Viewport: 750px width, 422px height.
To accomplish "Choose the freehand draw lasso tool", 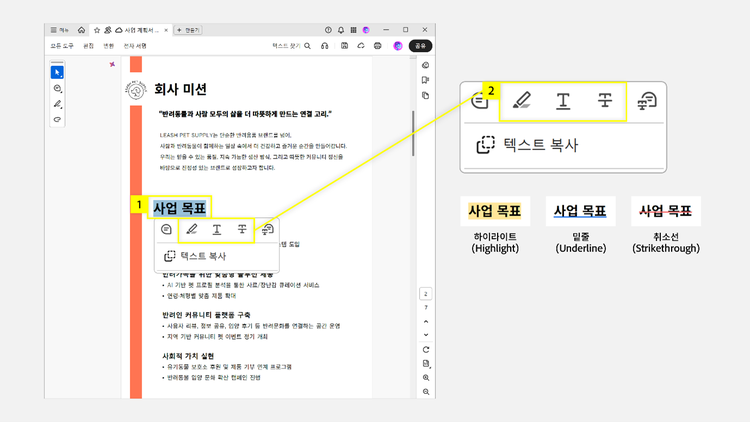I will coord(57,119).
